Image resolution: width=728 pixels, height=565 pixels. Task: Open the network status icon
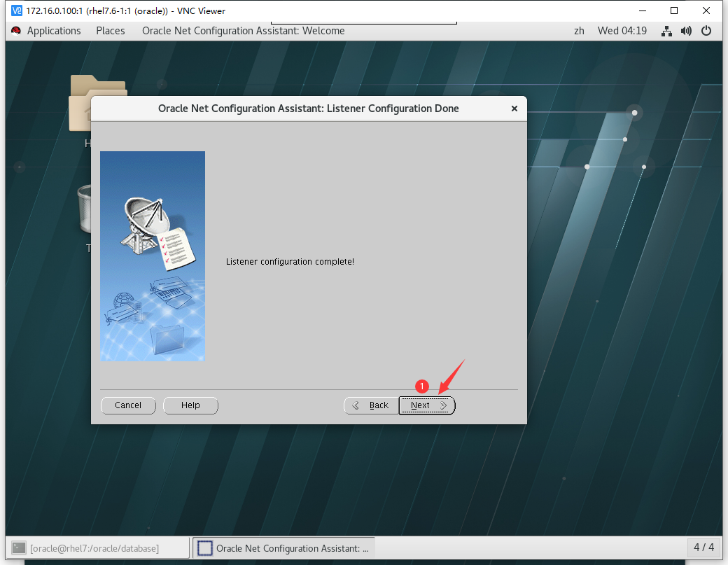tap(666, 31)
